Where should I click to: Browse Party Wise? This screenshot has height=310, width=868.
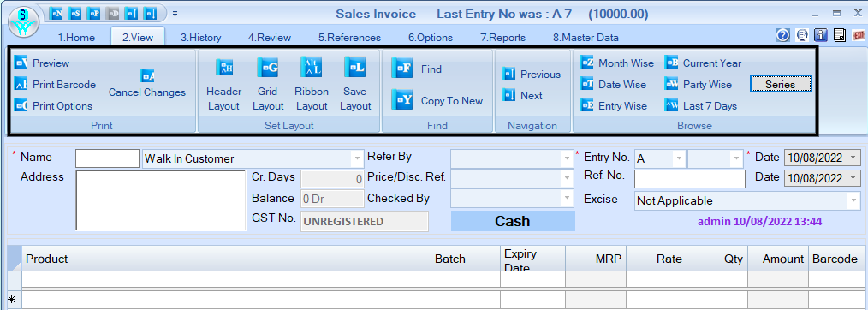pos(699,85)
